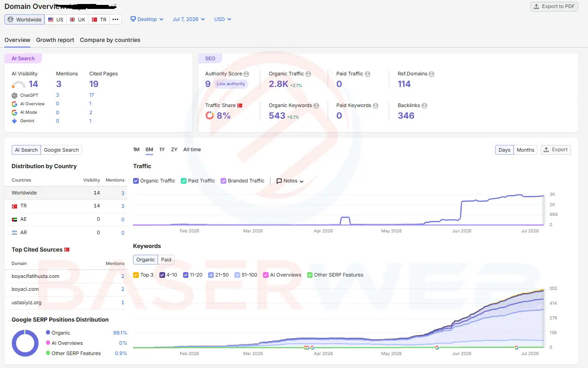Click the Organic color dot in SERP legend
588x368 pixels.
(48, 333)
